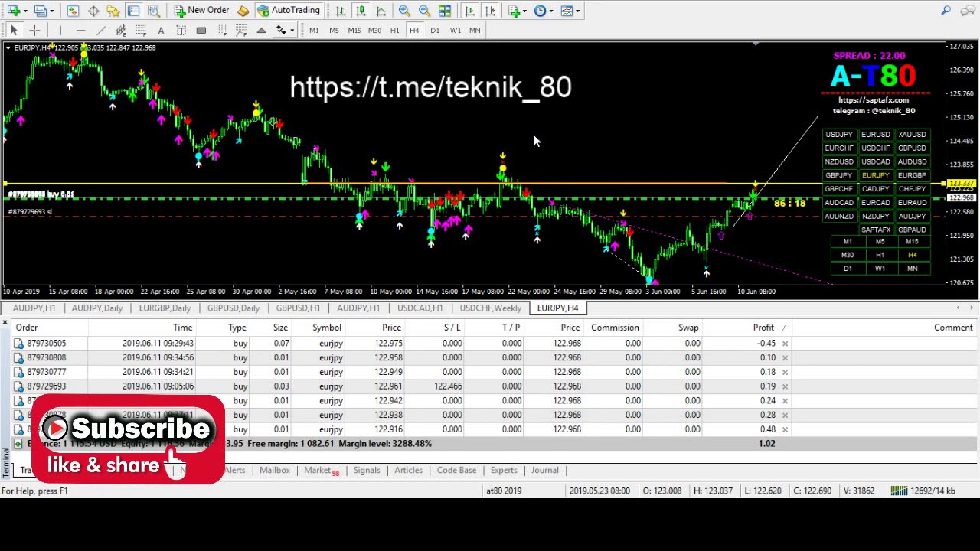Select the text label 'T' tool
This screenshot has width=980, height=551.
(181, 30)
